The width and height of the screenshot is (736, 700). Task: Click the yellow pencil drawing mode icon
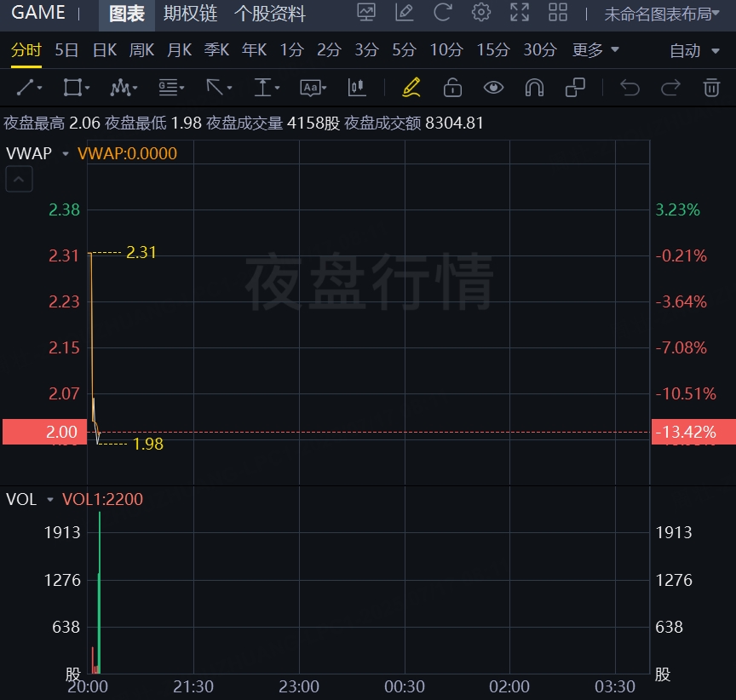(411, 88)
